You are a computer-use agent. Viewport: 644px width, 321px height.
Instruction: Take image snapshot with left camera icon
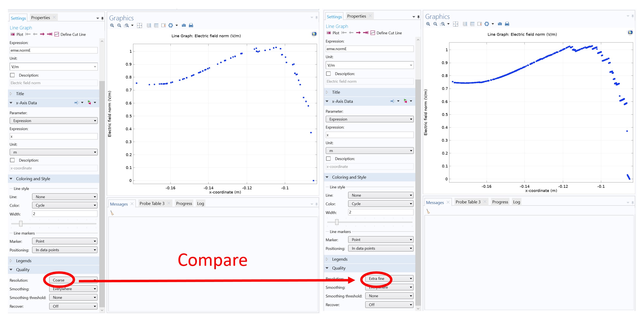click(x=184, y=25)
